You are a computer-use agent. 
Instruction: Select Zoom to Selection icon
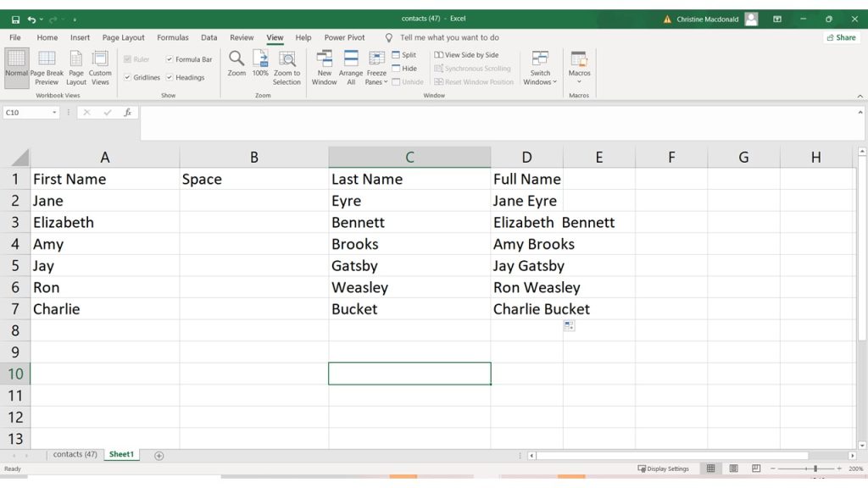287,59
